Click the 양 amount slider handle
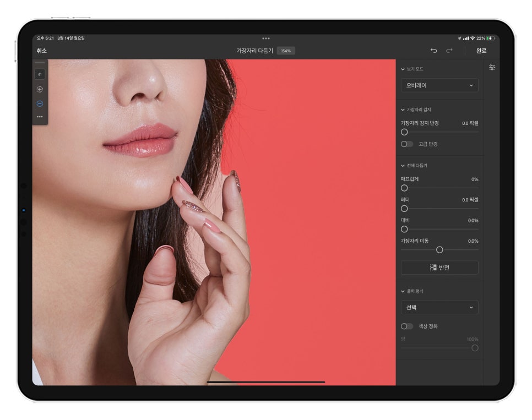The image size is (532, 420). point(475,348)
